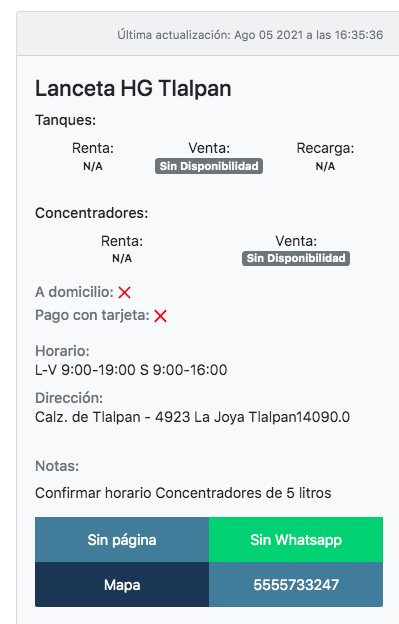
Task: Click the Concentradores Renta N/A value
Action: coord(122,259)
